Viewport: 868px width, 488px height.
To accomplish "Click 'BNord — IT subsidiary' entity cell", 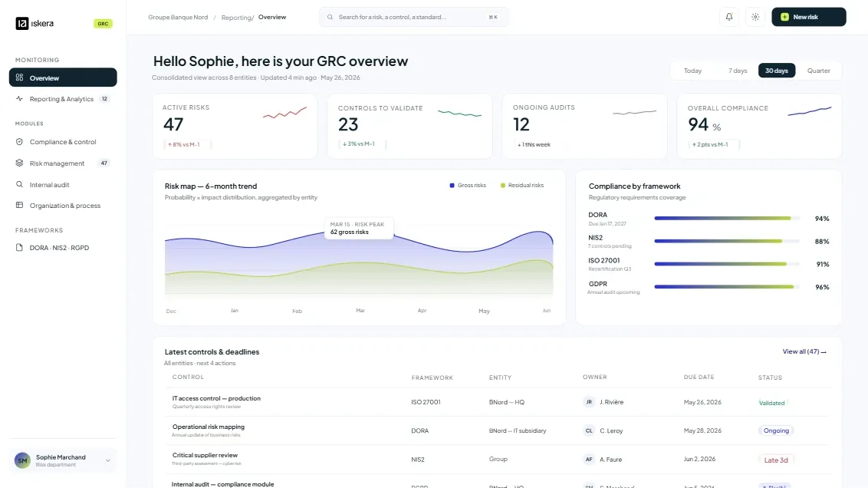I will 518,430.
